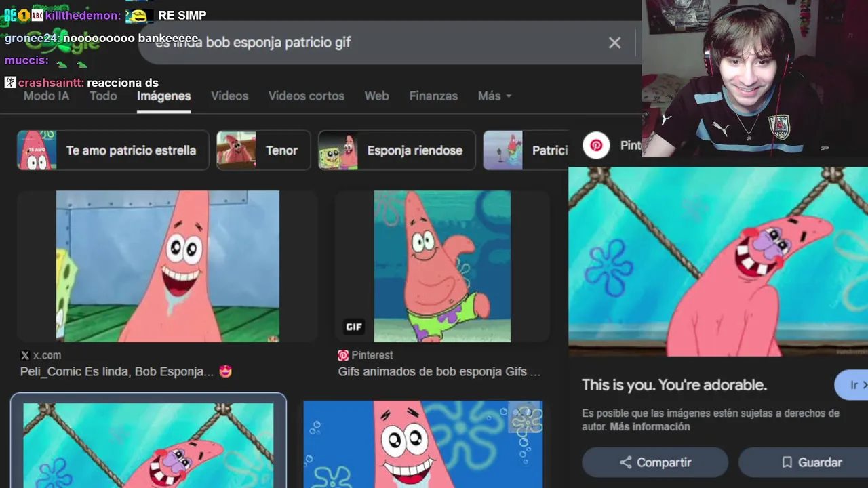Viewport: 868px width, 488px height.
Task: Click the share icon on Compartir button
Action: 625,462
